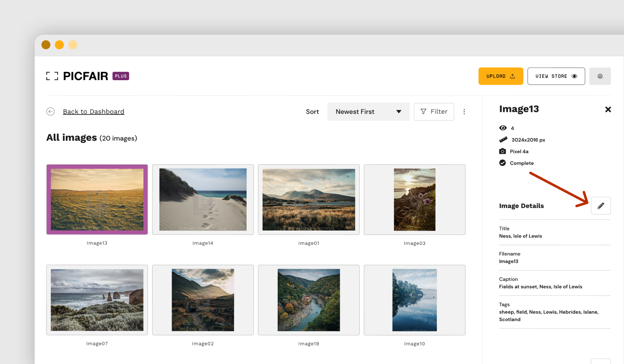Click the Complete checkmark icon
624x364 pixels.
coord(503,163)
